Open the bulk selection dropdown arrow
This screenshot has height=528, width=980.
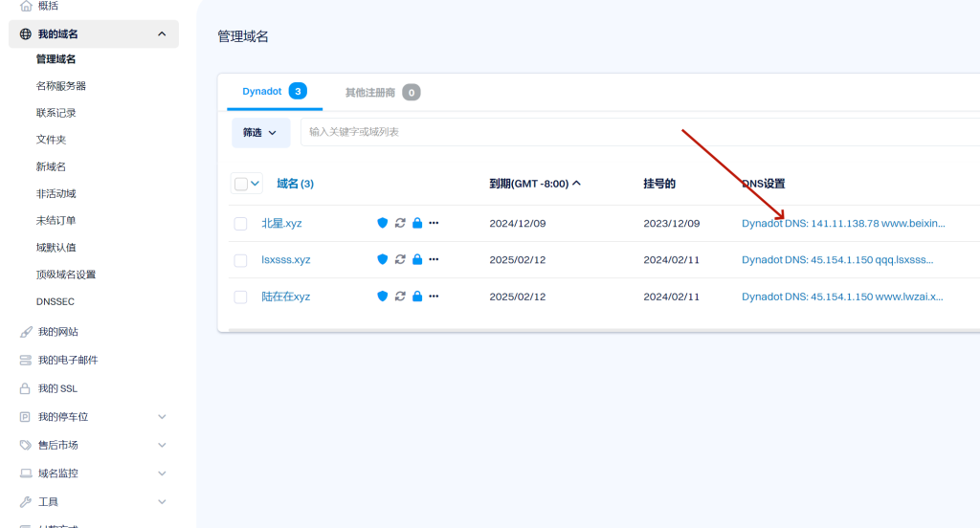pos(255,184)
